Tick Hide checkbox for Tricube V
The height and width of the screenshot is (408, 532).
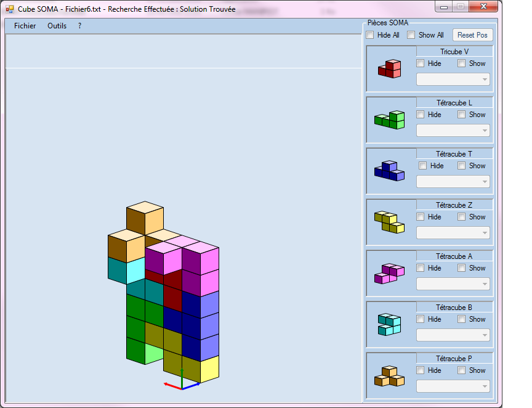(x=421, y=63)
